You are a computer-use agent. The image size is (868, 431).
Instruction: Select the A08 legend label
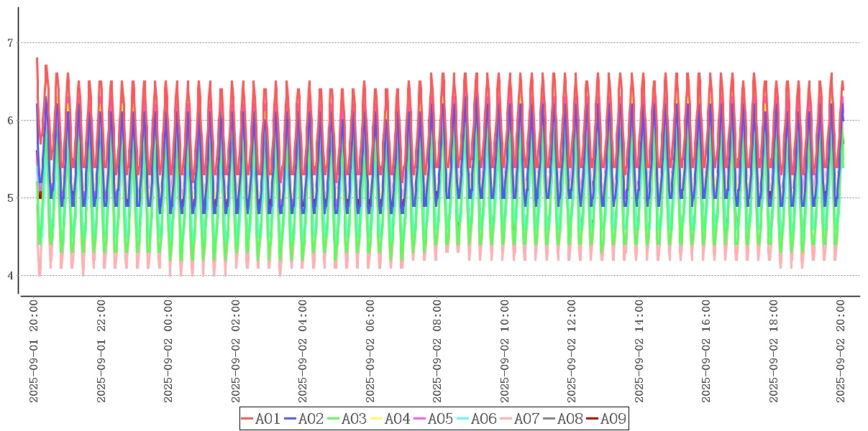coord(570,419)
